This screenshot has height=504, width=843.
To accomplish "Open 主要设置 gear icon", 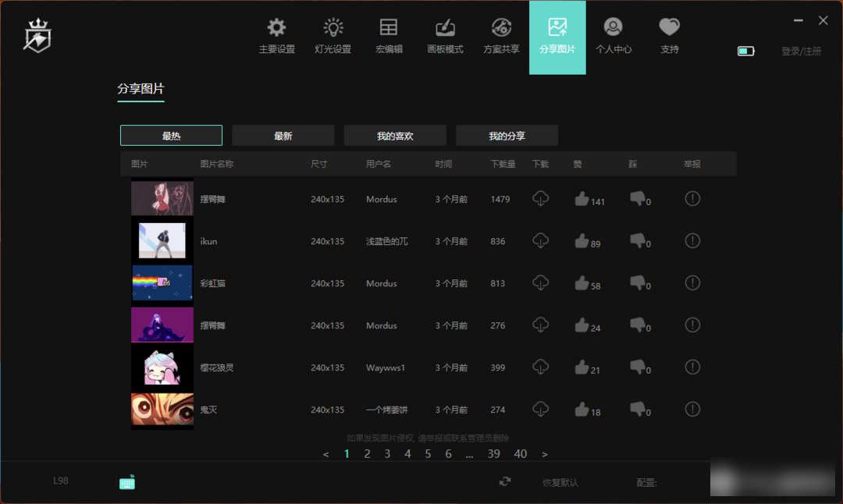I will click(276, 27).
